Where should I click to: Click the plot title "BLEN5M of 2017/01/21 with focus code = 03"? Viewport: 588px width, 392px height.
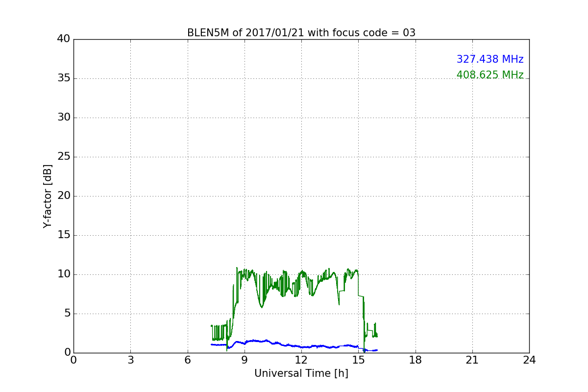pos(301,33)
